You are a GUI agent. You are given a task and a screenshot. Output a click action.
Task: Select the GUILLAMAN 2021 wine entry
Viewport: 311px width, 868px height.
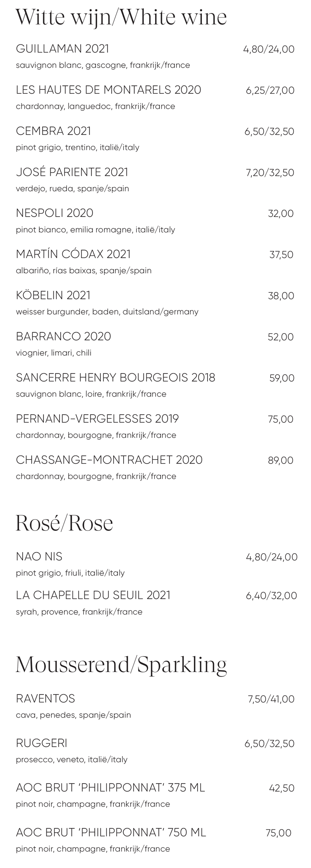tap(63, 49)
